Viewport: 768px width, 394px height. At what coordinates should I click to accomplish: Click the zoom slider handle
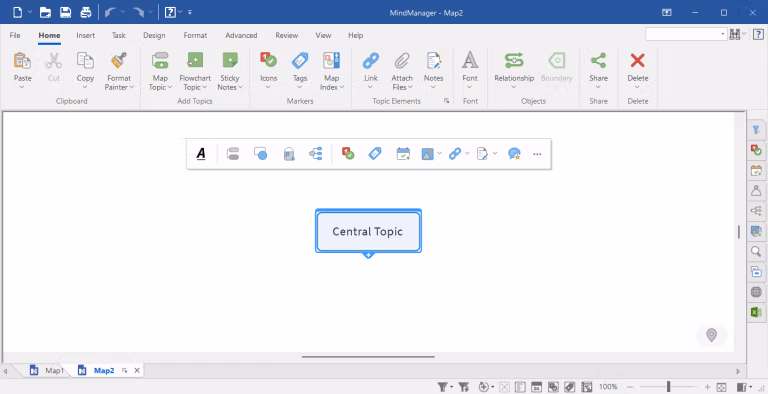[x=668, y=387]
